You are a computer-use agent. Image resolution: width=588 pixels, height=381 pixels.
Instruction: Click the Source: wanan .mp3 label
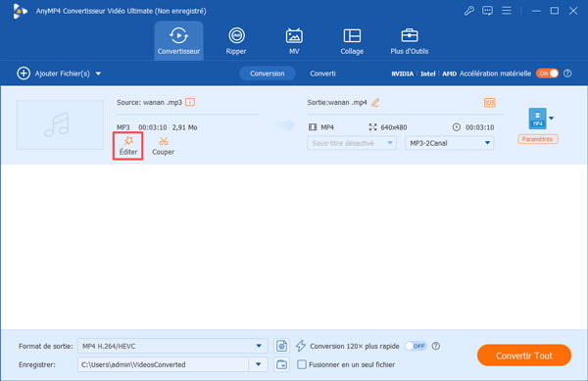[149, 102]
